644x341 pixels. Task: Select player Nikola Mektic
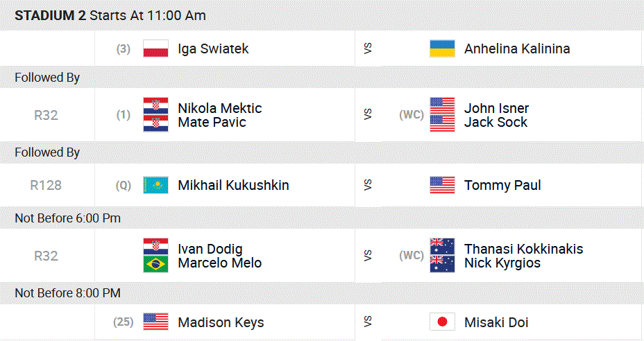pos(219,108)
